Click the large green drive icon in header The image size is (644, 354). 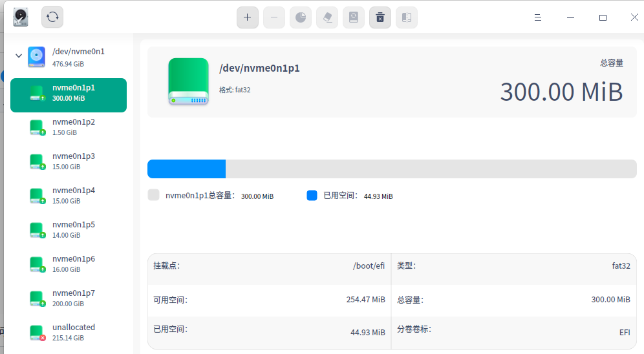189,81
